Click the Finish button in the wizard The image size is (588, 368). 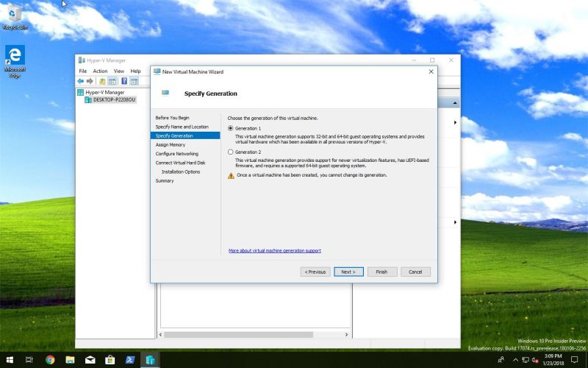point(381,272)
